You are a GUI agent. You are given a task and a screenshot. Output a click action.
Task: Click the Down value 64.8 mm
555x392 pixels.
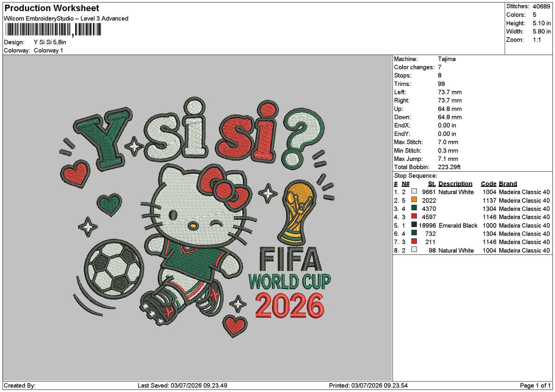pyautogui.click(x=450, y=117)
